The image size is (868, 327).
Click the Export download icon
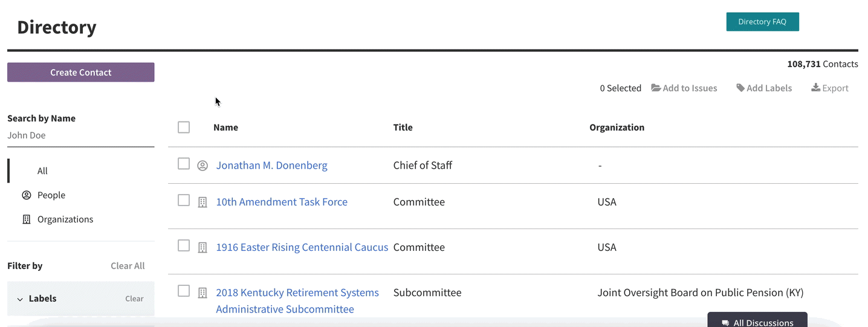(816, 88)
